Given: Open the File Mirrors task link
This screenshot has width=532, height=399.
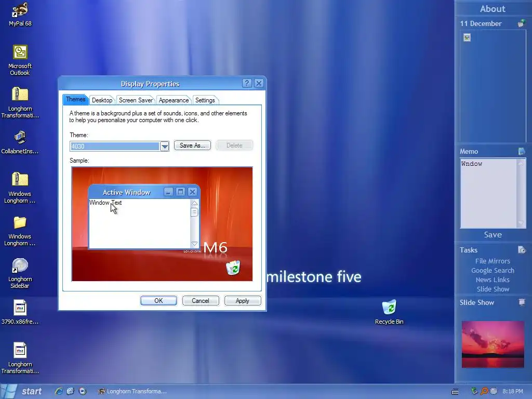Looking at the screenshot, I should tap(493, 261).
